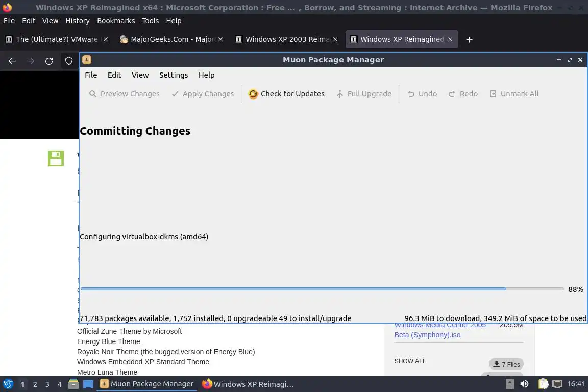Click 'Metro Luna Theme' text line

tap(107, 372)
